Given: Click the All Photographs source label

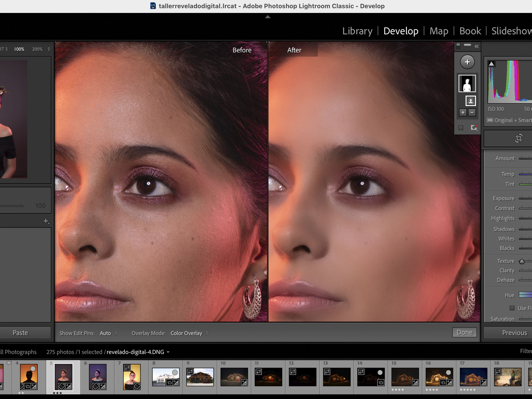Looking at the screenshot, I should 18,352.
